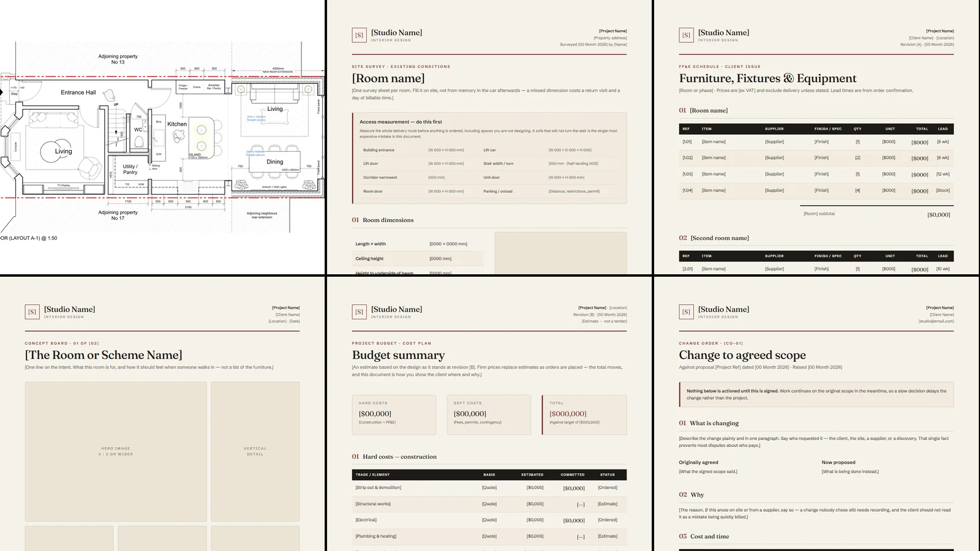This screenshot has width=980, height=551.
Task: Click the 'Length × width' field label
Action: point(371,244)
